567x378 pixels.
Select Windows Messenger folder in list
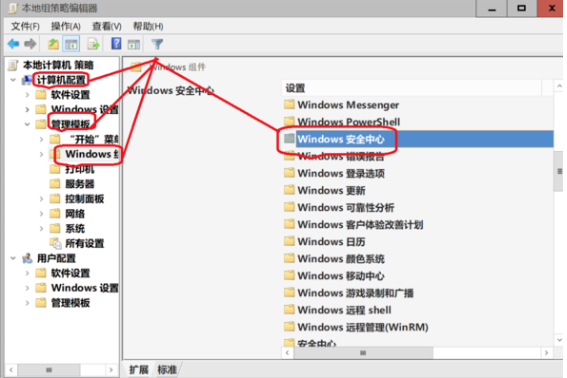point(348,105)
